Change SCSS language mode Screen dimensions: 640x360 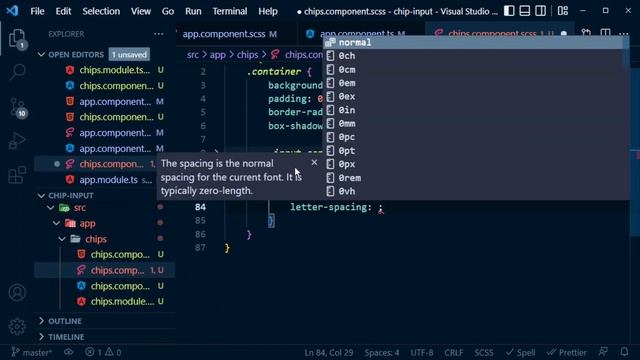(484, 353)
